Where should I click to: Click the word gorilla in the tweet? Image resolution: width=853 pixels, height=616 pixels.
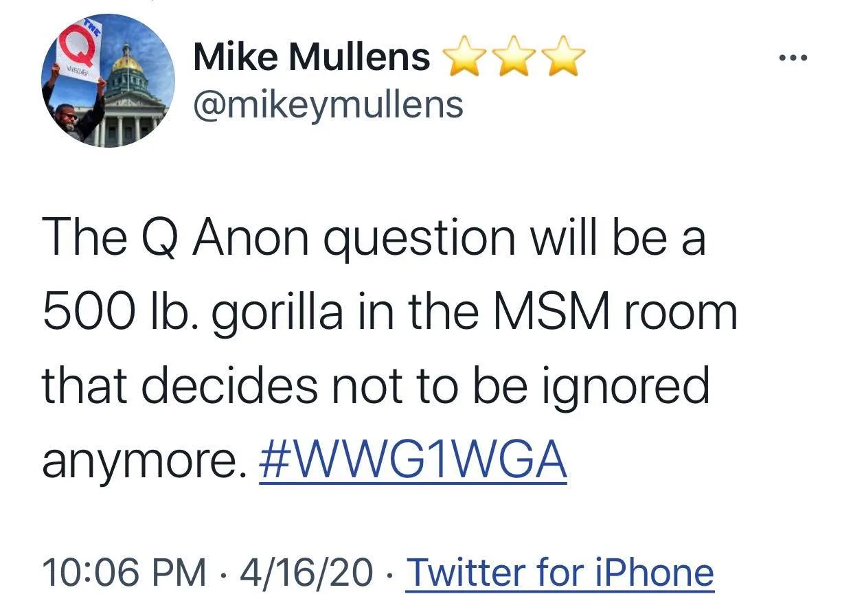coord(277,312)
